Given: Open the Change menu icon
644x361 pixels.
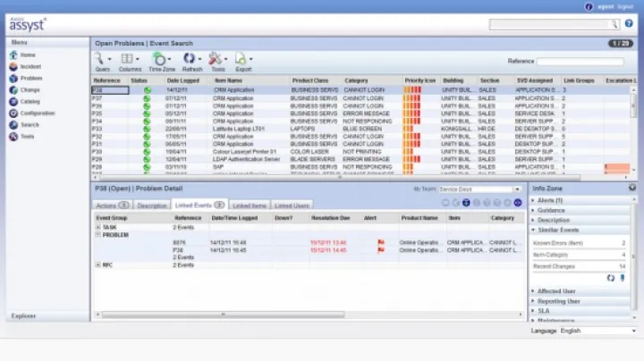Looking at the screenshot, I should tap(13, 90).
